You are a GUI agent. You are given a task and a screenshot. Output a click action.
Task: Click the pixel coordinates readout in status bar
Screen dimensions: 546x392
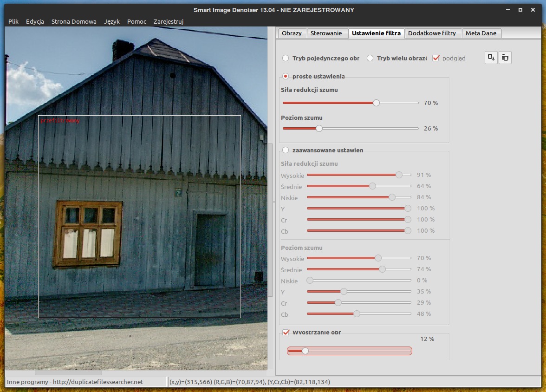pos(250,382)
